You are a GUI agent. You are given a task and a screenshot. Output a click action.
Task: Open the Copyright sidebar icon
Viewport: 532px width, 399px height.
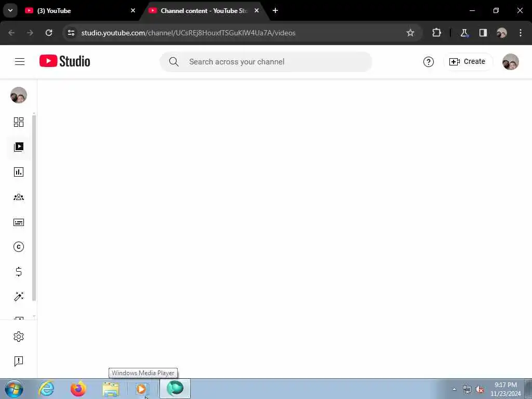19,247
